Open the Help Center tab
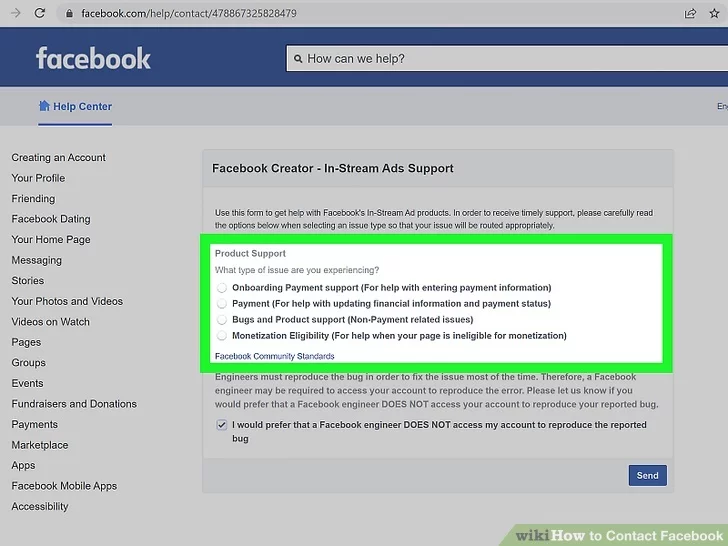This screenshot has height=546, width=728. (x=75, y=107)
